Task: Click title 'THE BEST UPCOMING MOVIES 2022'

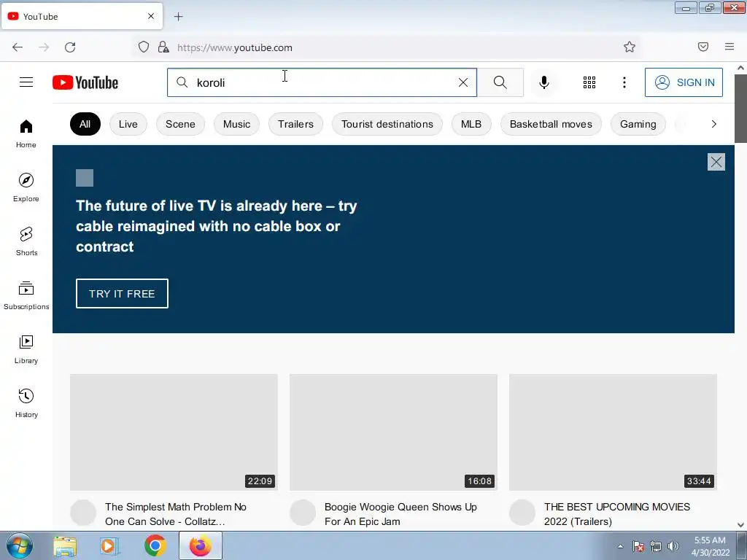Action: click(x=617, y=514)
